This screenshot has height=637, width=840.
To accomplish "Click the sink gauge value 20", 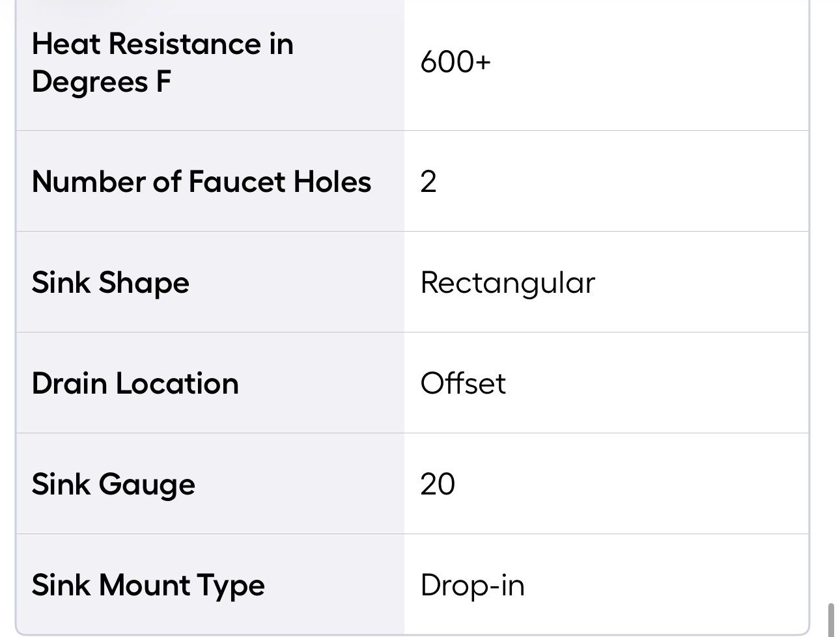I will (438, 485).
